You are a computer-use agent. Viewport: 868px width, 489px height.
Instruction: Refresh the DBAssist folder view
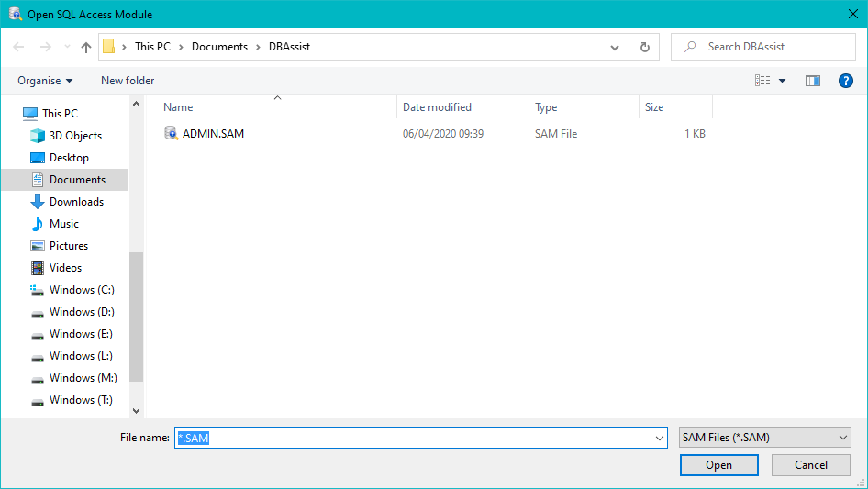[x=644, y=47]
